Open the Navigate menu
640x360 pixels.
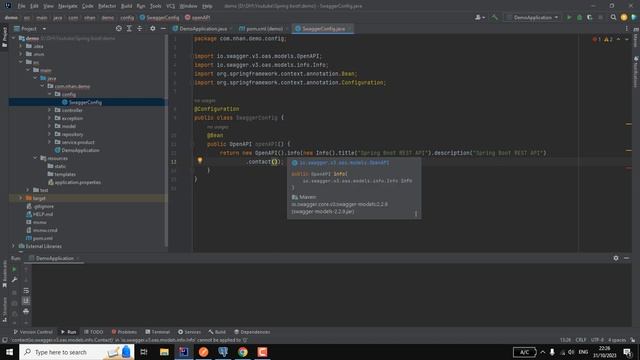pos(67,6)
